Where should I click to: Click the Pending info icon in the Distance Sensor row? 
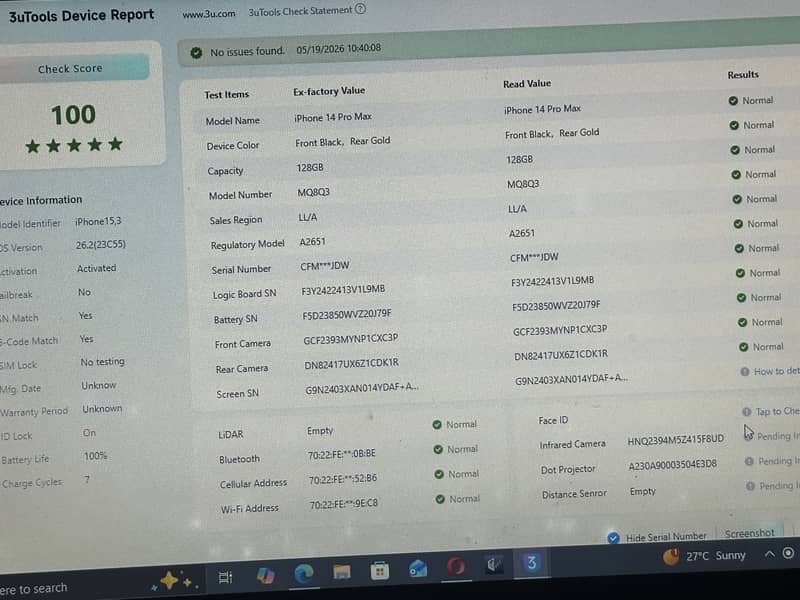click(x=750, y=486)
